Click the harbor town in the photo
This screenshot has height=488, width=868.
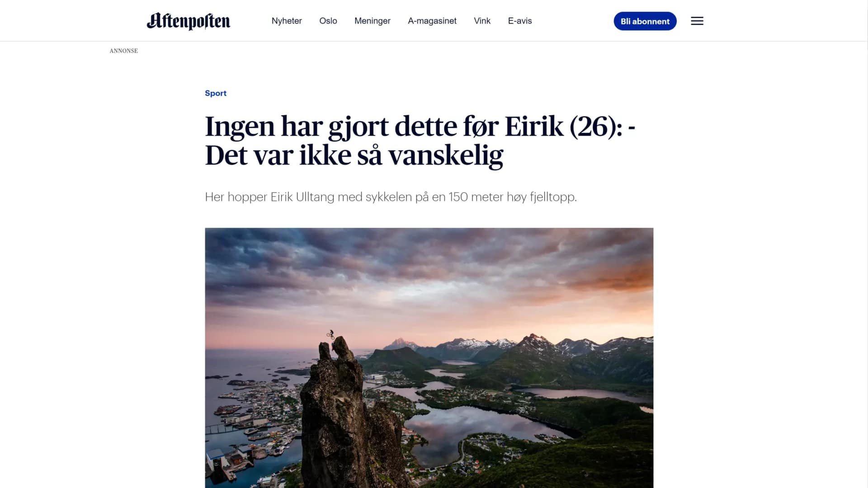tap(253, 407)
